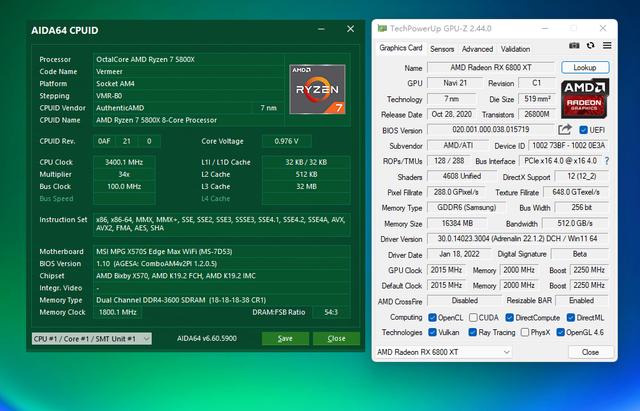640x411 pixels.
Task: Toggle the UEFI checkbox
Action: (x=582, y=130)
